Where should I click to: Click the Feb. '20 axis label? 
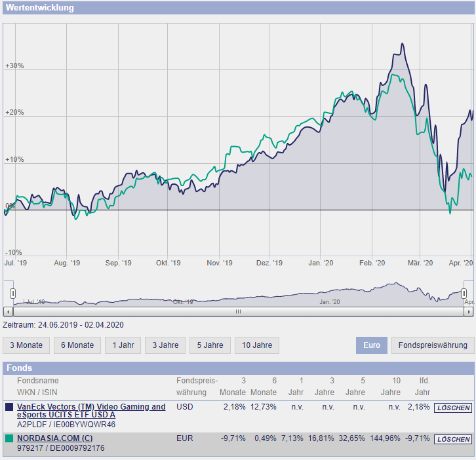click(x=372, y=263)
